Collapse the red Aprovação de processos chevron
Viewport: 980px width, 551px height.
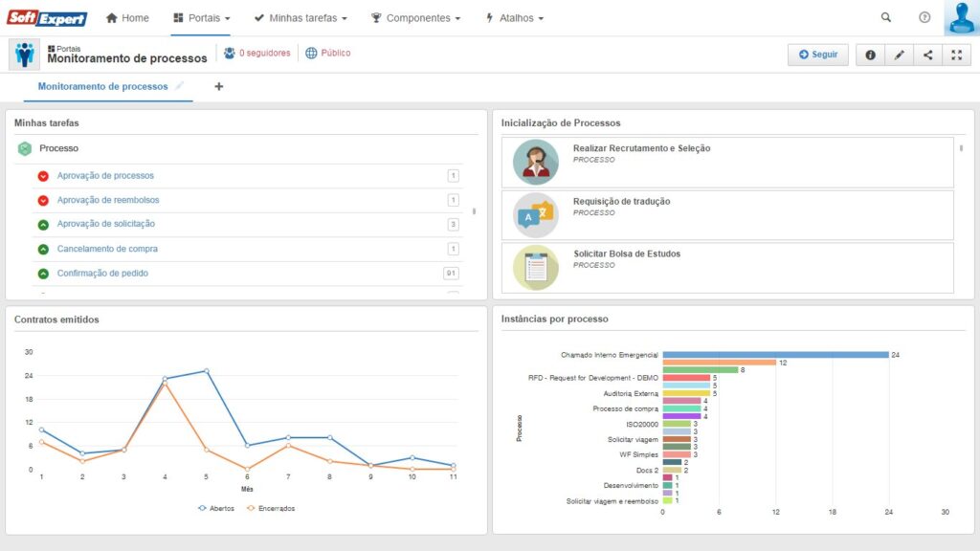[x=43, y=176]
